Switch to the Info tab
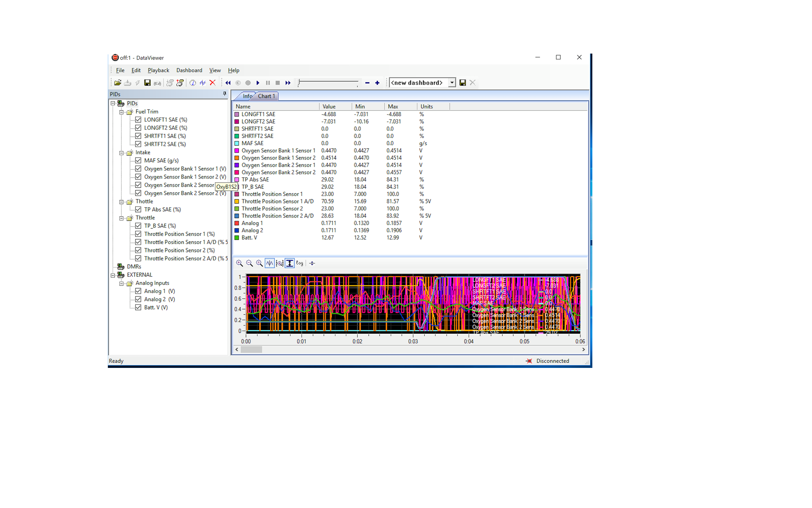Image resolution: width=812 pixels, height=508 pixels. [247, 96]
